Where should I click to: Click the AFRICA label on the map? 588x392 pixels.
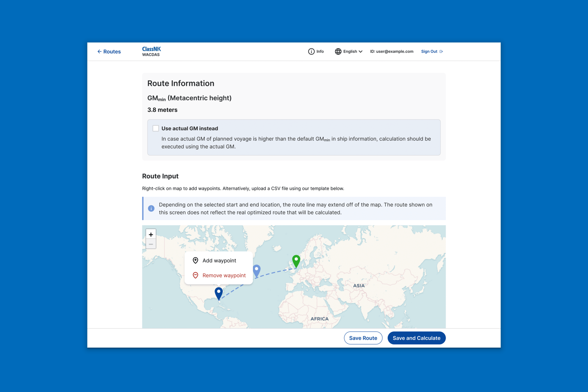[319, 319]
